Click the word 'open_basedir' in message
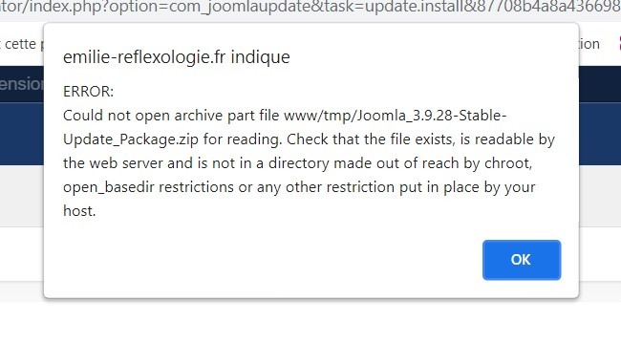The width and height of the screenshot is (621, 364). [109, 187]
